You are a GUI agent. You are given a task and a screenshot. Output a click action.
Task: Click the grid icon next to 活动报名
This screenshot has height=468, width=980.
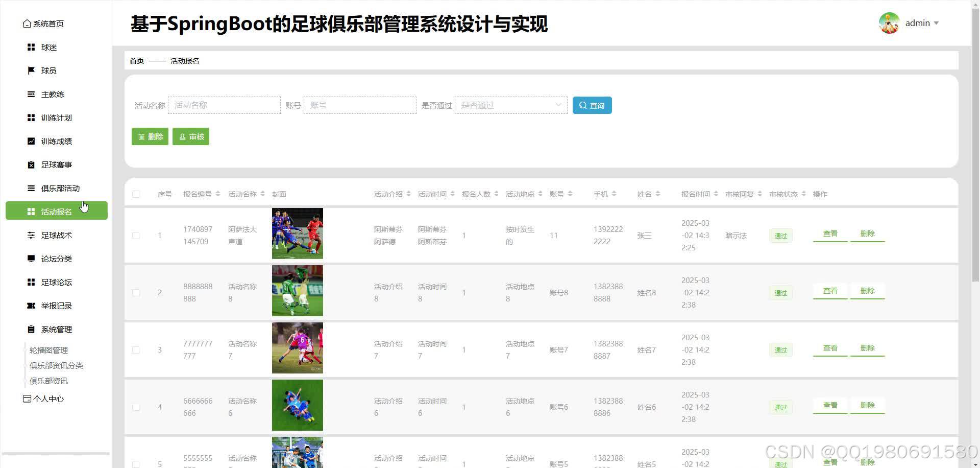31,212
